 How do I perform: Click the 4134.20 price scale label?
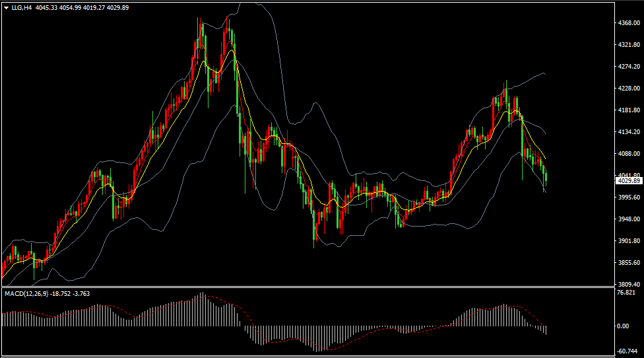tap(629, 132)
